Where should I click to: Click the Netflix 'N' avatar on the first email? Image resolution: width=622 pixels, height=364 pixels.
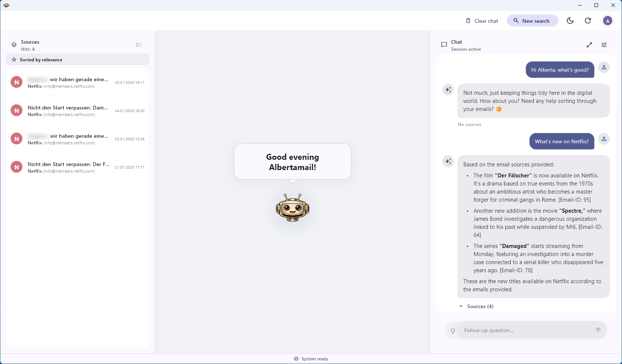click(17, 82)
